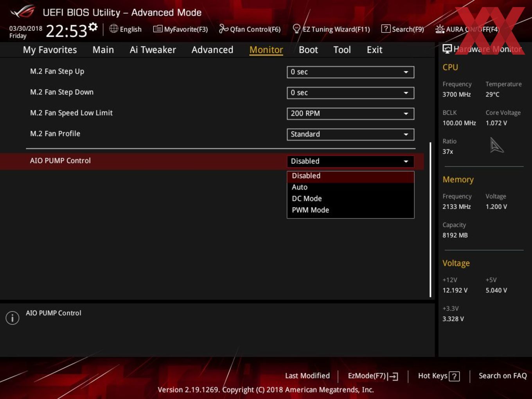532x399 pixels.
Task: Click the EZ Tuning lightbulb icon
Action: [x=297, y=29]
